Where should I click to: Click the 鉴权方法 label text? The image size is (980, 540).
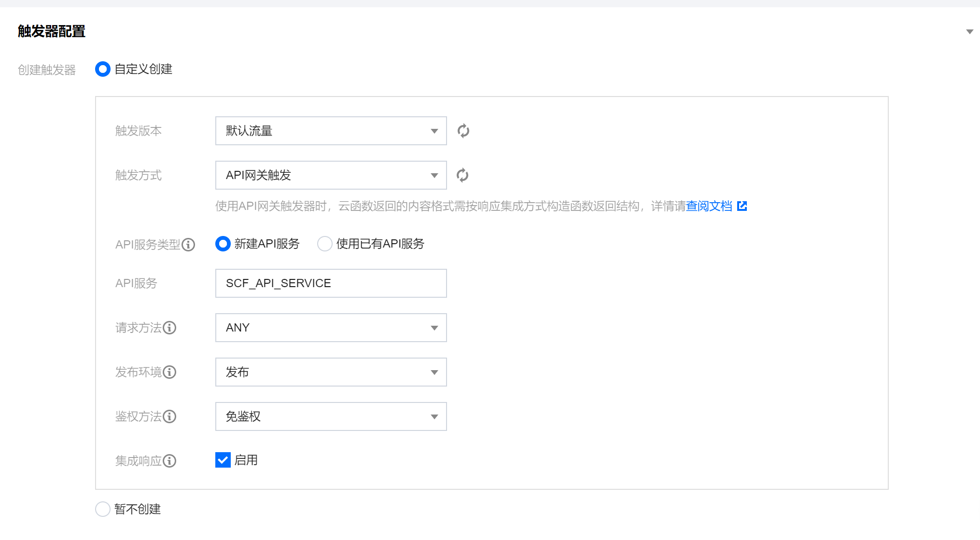(x=139, y=416)
